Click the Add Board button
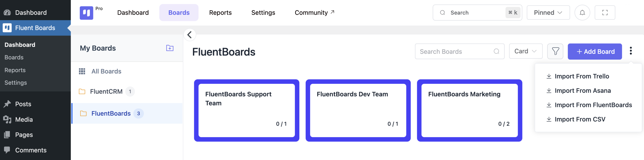This screenshot has height=160, width=644. (x=595, y=51)
